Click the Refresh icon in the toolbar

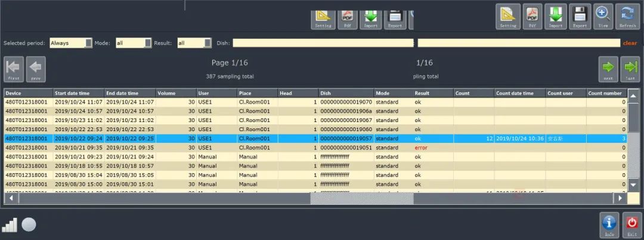(x=627, y=15)
